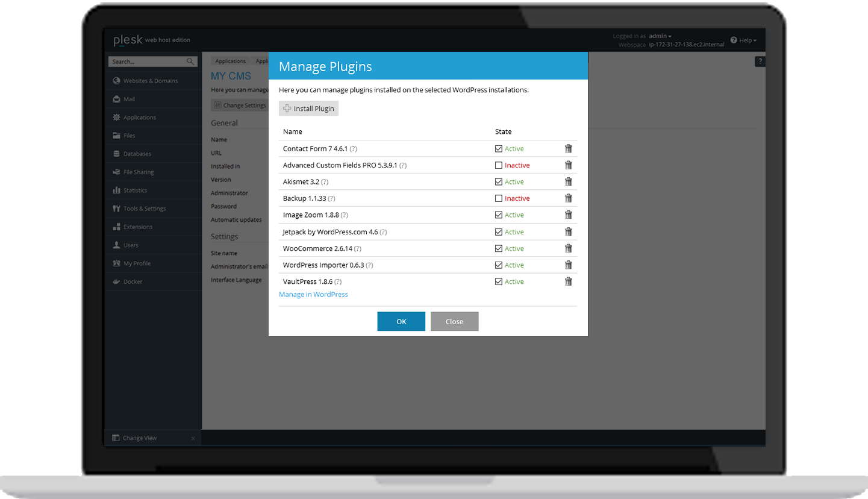
Task: Click help (?) next to VaultPress 1.8.6
Action: tap(338, 281)
